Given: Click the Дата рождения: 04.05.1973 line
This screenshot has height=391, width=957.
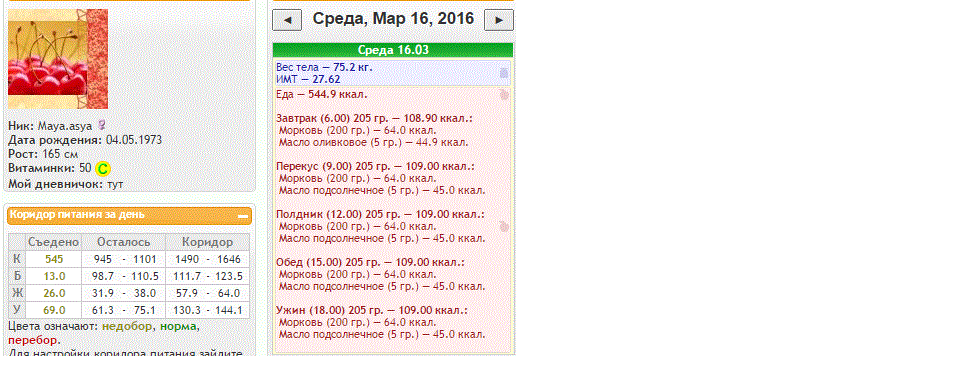Looking at the screenshot, I should pyautogui.click(x=85, y=140).
